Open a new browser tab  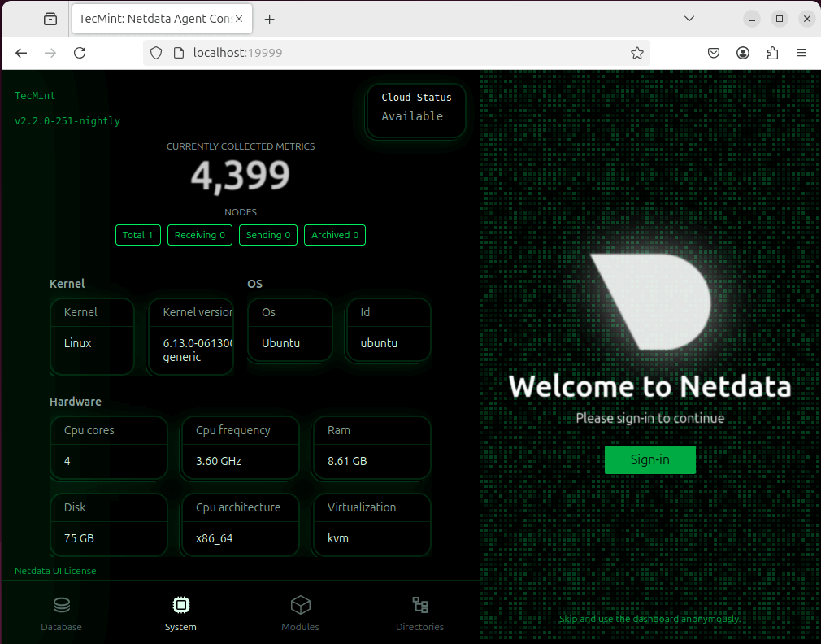(x=269, y=20)
